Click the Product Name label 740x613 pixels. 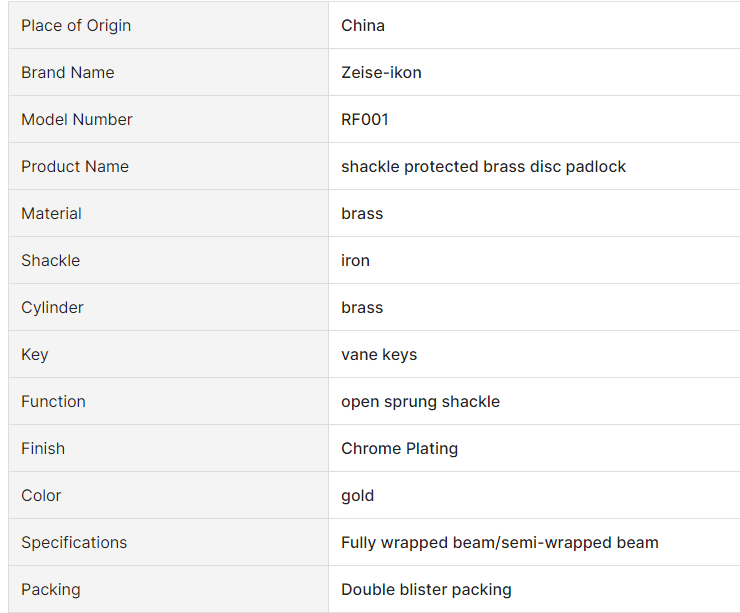coord(75,167)
